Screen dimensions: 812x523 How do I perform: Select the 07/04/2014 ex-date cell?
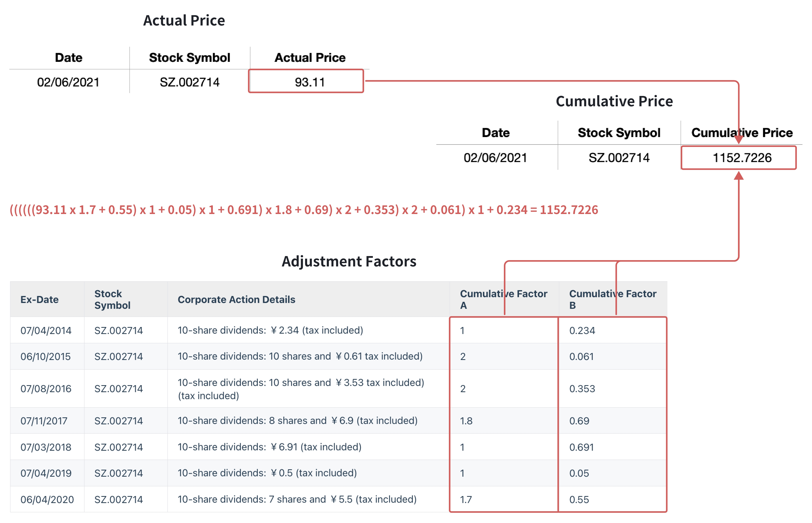point(46,331)
